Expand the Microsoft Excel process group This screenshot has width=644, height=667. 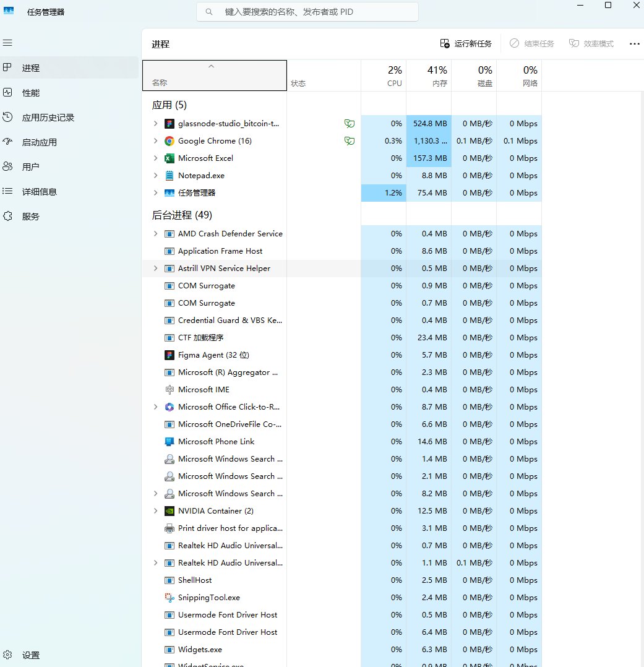(155, 158)
